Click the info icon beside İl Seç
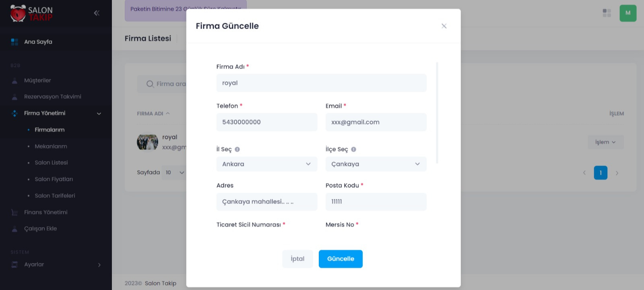Viewport: 644px width, 290px height. [237, 149]
